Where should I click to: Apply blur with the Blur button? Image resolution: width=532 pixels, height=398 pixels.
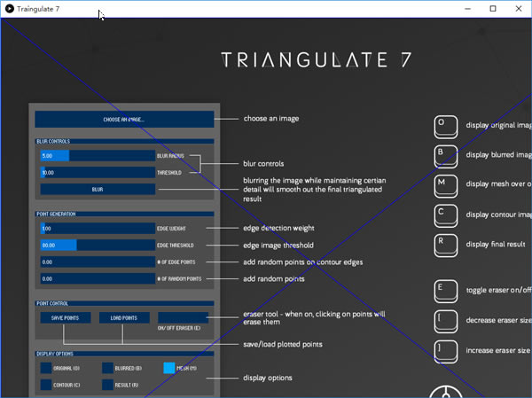point(98,189)
